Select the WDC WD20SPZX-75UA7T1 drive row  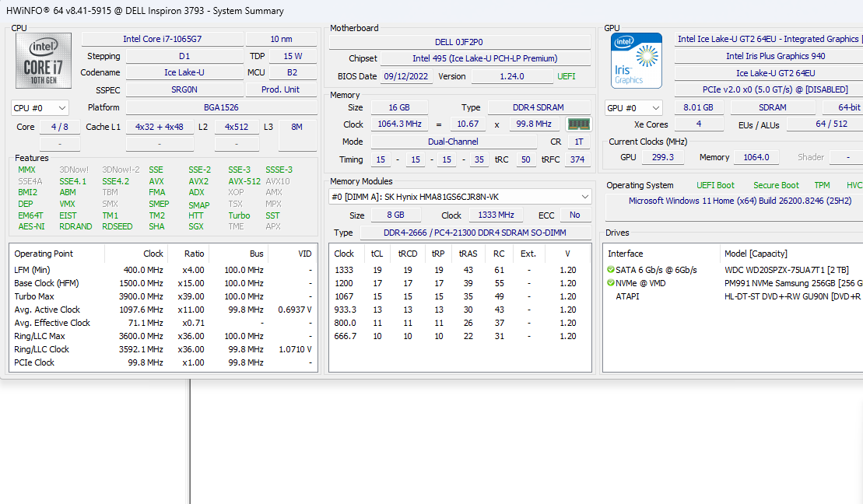tap(735, 270)
